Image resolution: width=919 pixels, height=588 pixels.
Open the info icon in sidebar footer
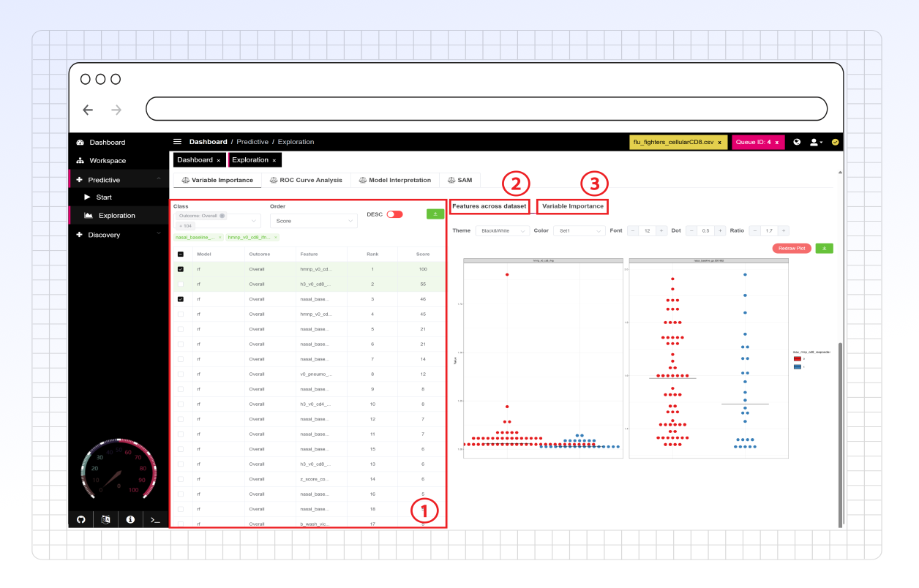[130, 519]
